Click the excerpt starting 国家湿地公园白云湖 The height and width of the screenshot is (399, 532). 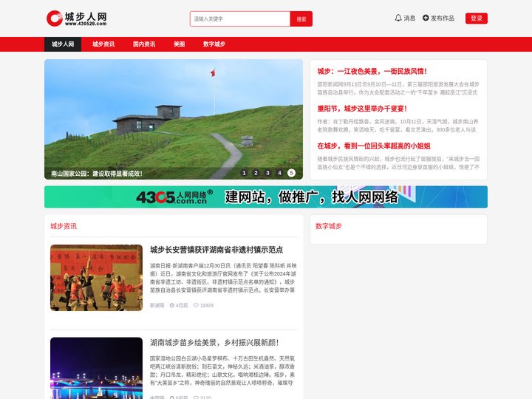click(222, 370)
